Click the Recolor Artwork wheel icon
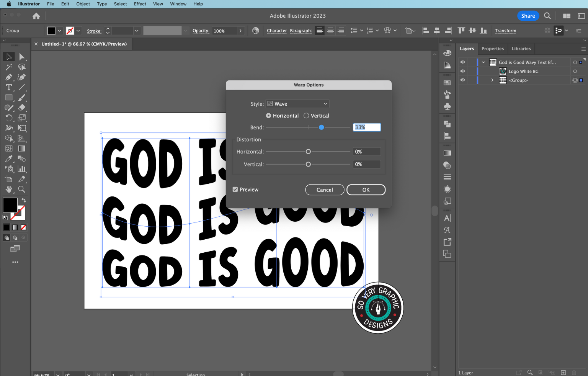The image size is (588, 376). (256, 31)
